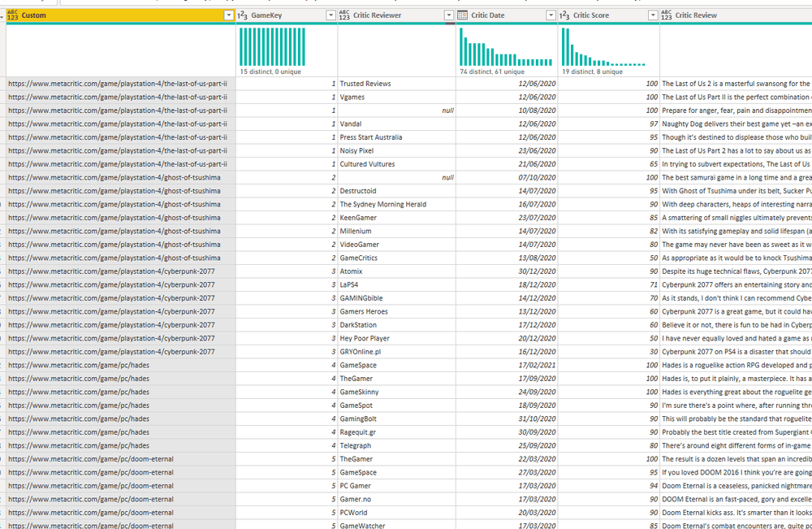Select the Destructoid reviewer cell

(x=397, y=191)
